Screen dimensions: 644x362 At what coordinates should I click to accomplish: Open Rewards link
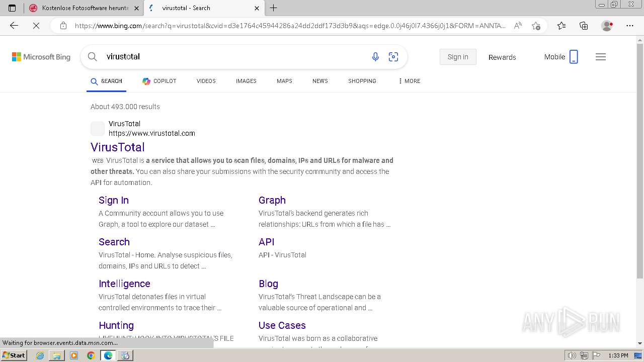click(502, 57)
